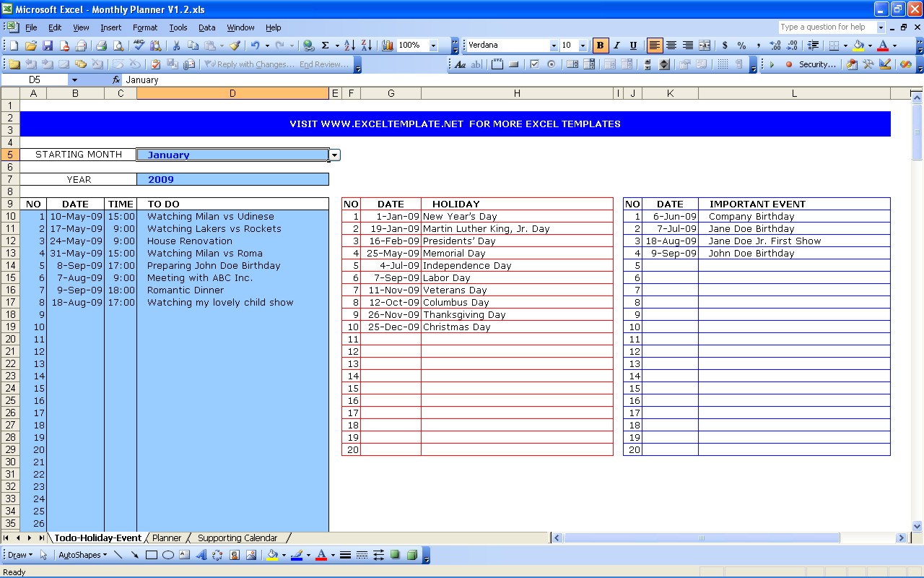Apply AutoSum with the sigma icon

[x=326, y=46]
